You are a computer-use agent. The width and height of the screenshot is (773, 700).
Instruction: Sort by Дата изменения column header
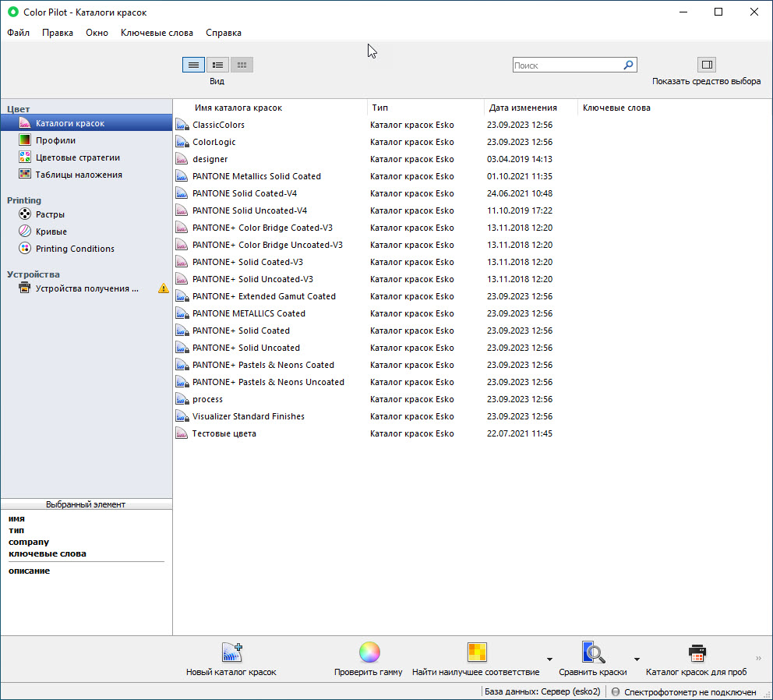point(531,108)
